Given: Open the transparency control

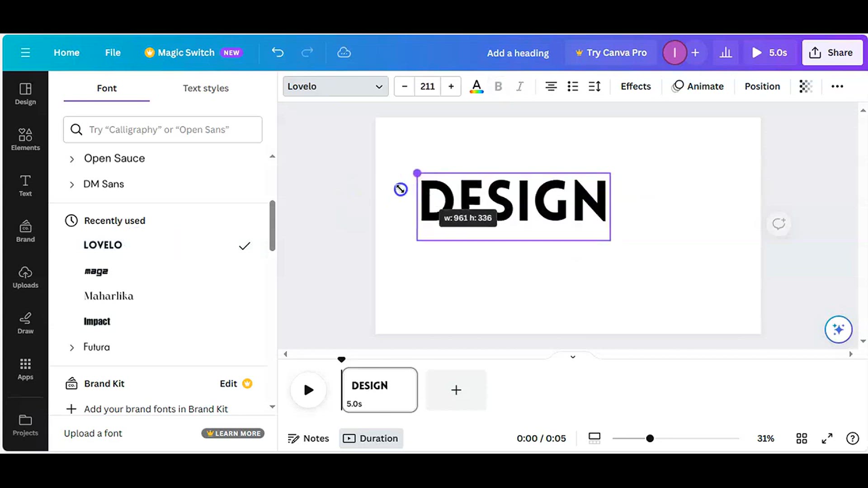Looking at the screenshot, I should point(806,86).
